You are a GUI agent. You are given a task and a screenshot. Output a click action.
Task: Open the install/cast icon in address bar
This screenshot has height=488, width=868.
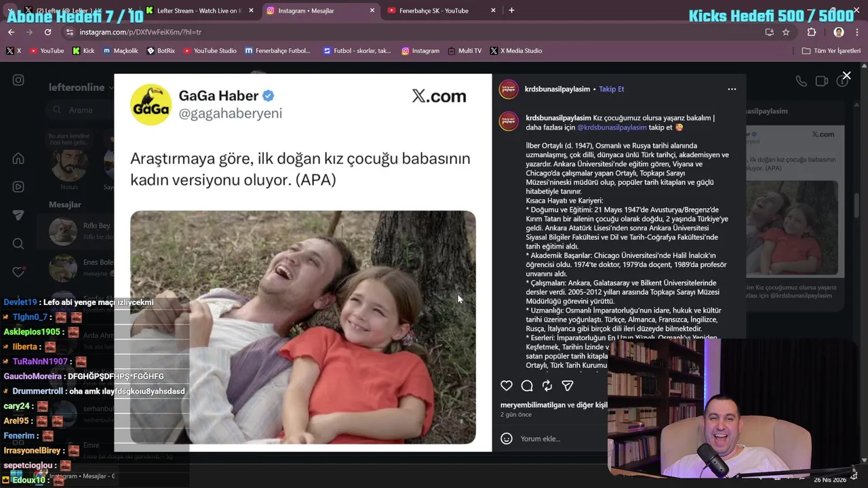click(769, 32)
